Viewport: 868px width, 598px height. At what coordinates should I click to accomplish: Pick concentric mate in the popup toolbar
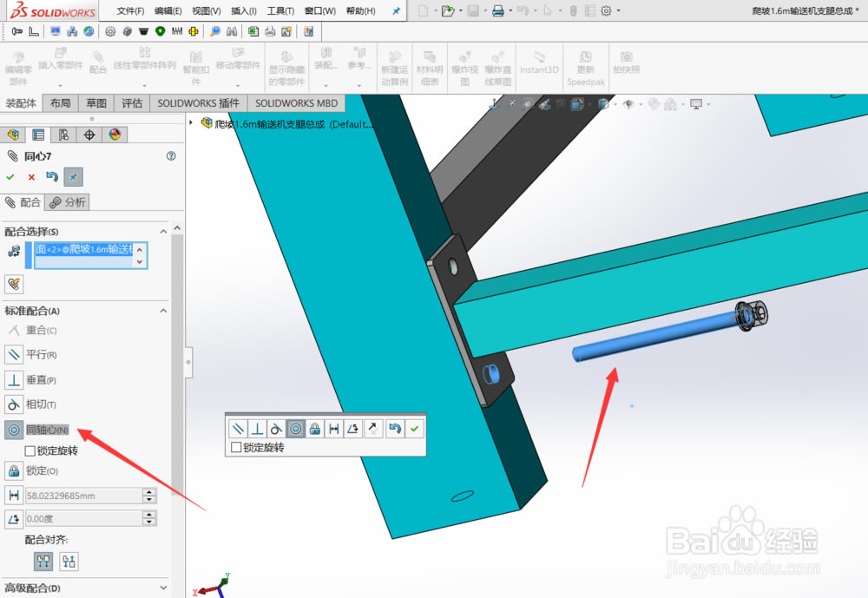(296, 429)
